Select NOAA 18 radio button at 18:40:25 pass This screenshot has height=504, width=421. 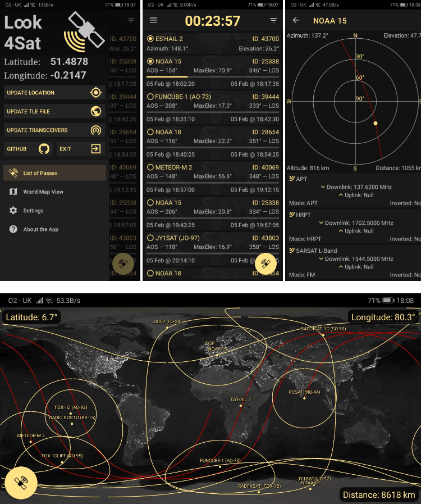click(150, 132)
